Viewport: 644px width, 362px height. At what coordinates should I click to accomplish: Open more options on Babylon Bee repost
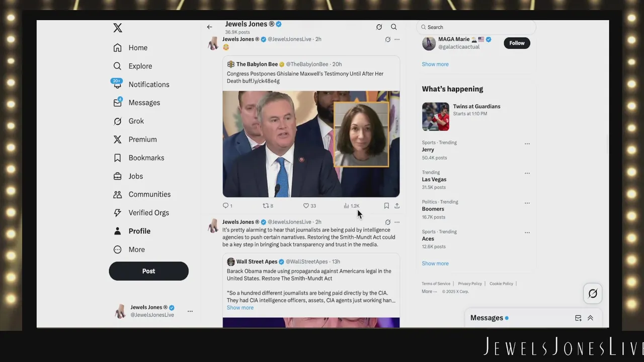click(x=397, y=39)
